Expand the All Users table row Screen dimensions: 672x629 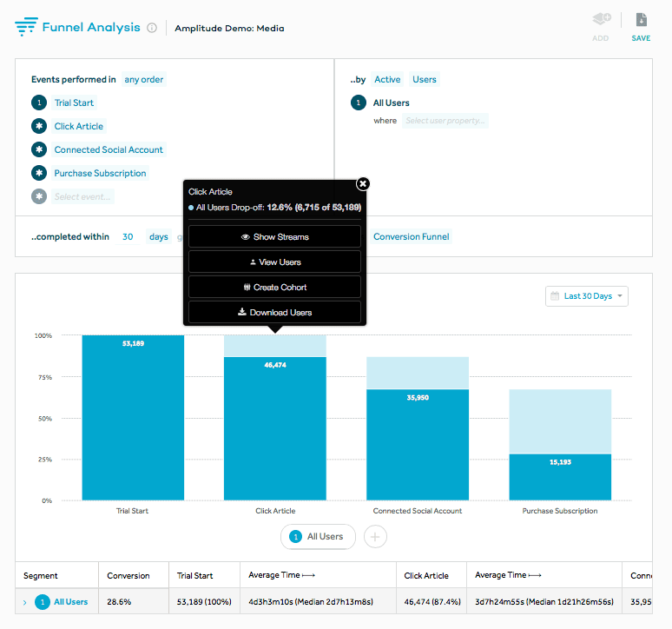24,601
